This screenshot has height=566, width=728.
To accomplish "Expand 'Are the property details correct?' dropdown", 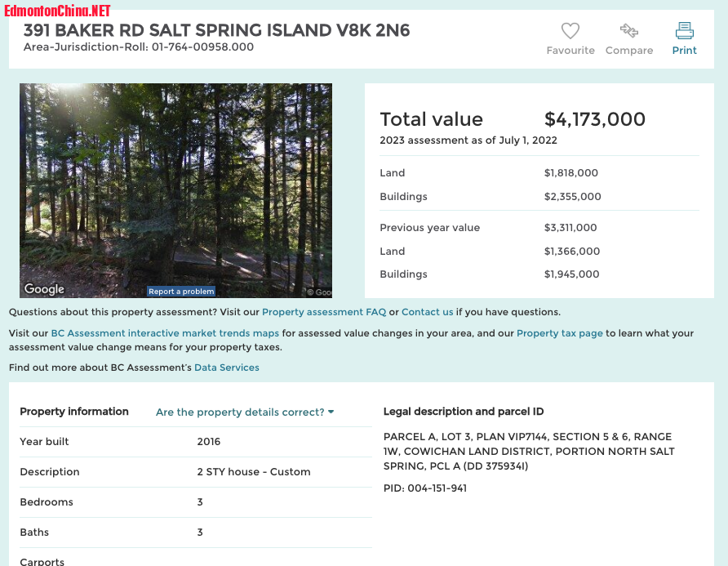I will click(x=240, y=412).
